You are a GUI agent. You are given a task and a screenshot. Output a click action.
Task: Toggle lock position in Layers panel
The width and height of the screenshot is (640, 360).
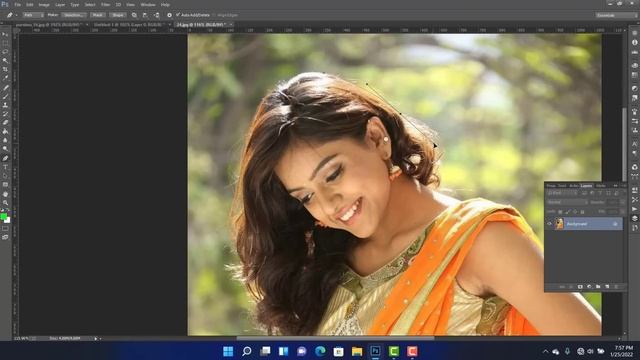point(575,211)
